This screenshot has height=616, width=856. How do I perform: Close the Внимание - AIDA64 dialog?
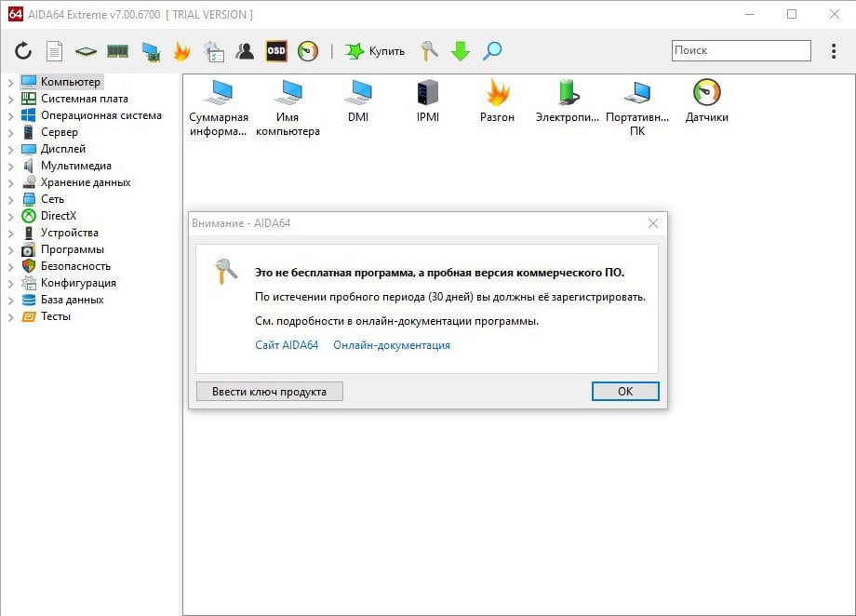(x=653, y=223)
